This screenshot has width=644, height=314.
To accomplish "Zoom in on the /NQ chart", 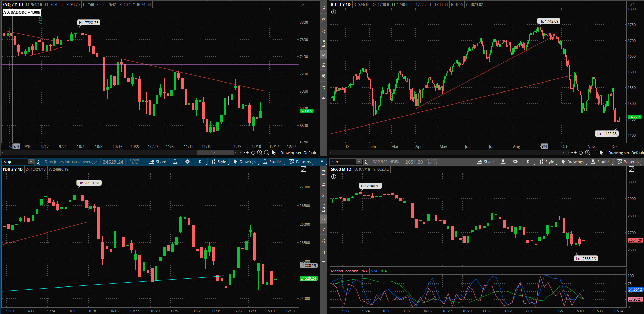I will tap(260, 153).
